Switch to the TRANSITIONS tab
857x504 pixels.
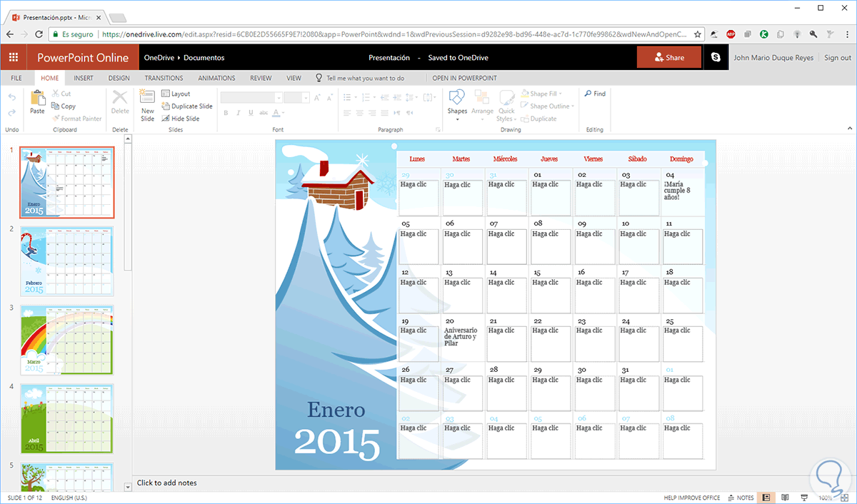[164, 78]
